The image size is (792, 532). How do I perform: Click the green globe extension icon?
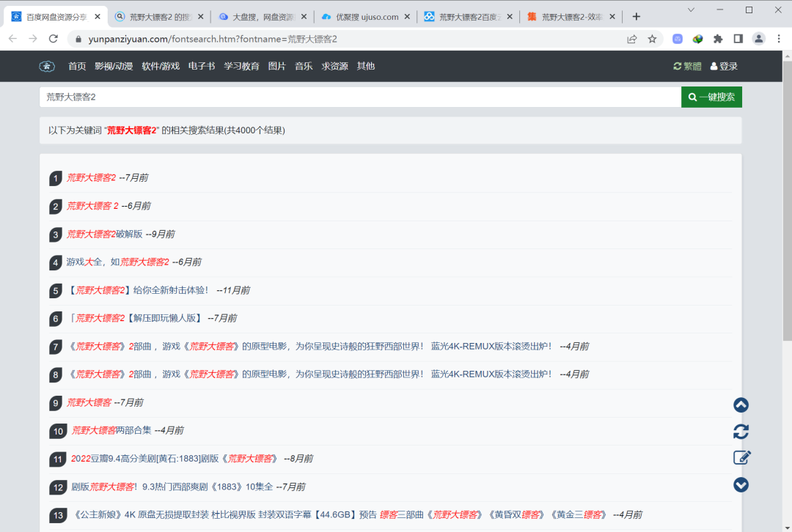(697, 39)
